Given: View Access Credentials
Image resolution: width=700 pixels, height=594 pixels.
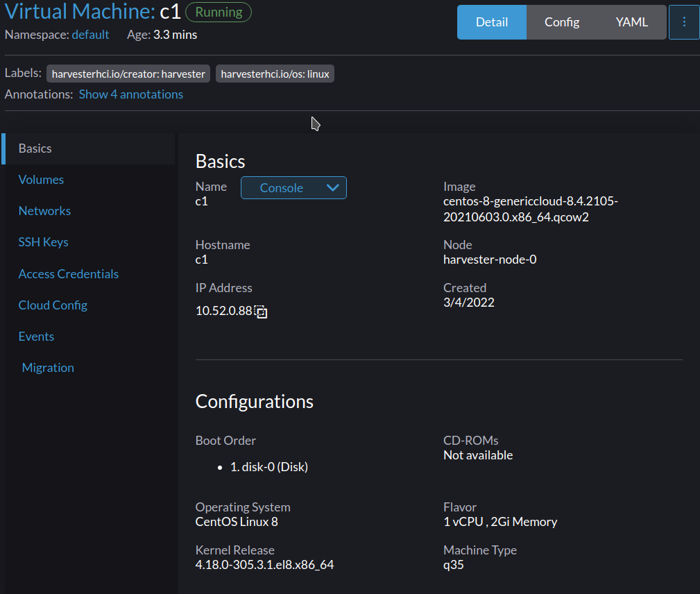Looking at the screenshot, I should point(68,273).
